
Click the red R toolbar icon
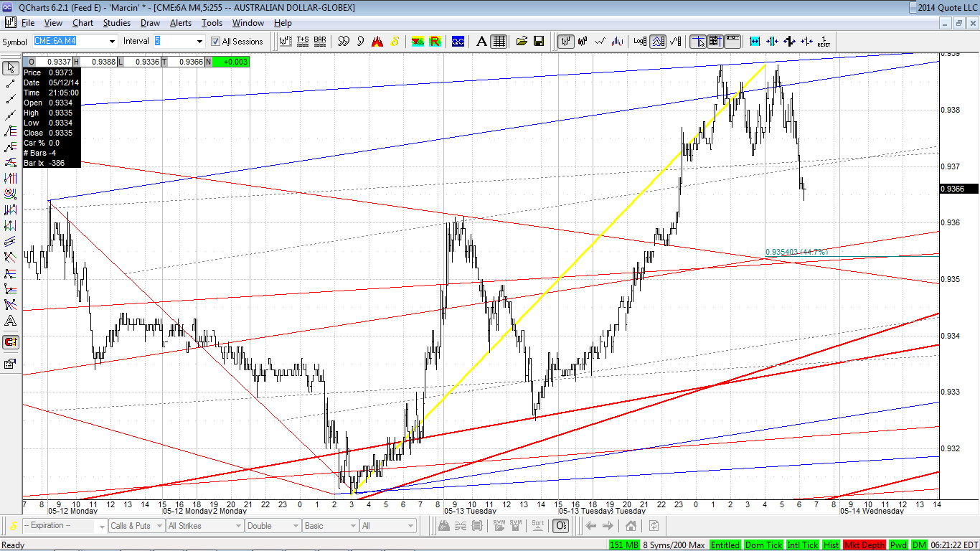coord(435,42)
